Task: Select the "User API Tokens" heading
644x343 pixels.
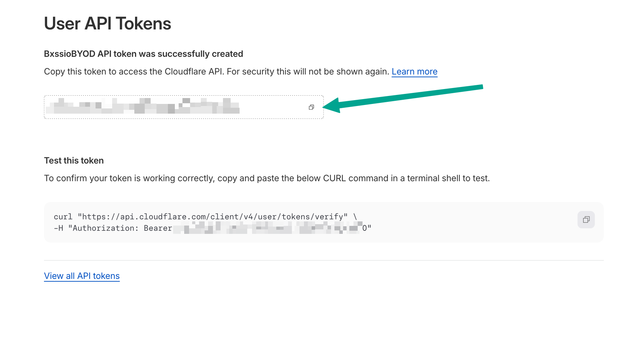Action: pyautogui.click(x=107, y=23)
